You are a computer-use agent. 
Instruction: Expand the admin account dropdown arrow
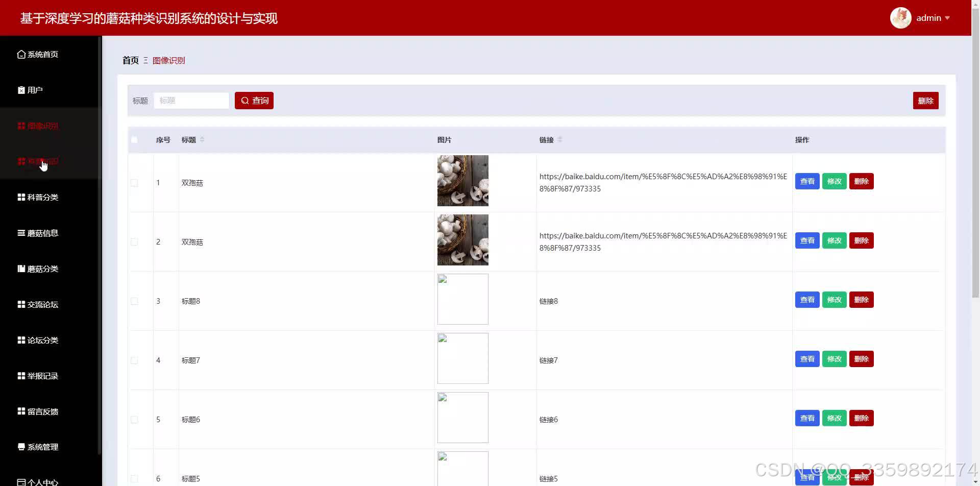click(947, 18)
